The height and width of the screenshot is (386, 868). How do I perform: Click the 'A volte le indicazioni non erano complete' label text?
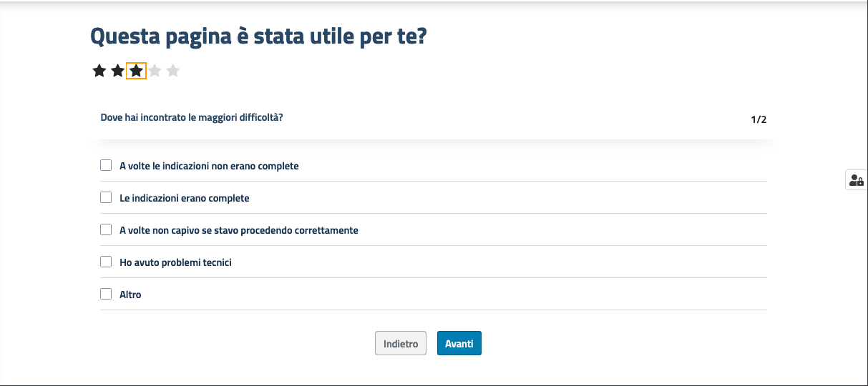[209, 166]
